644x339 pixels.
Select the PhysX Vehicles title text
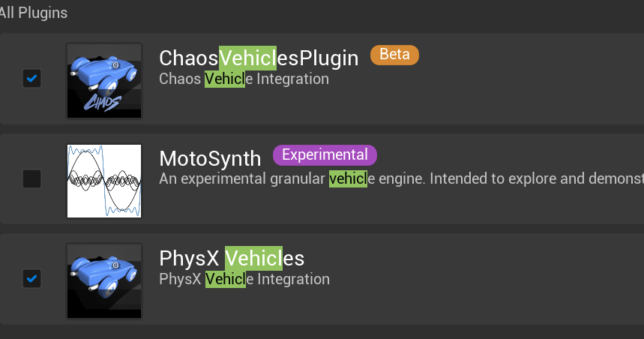coord(232,258)
